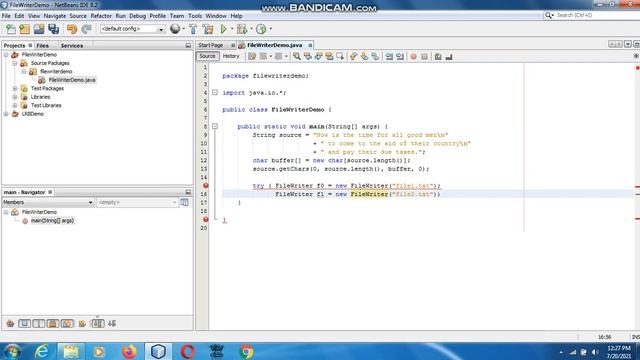Expand the Test Packages node
Viewport: 640px width, 360px height.
(15, 89)
